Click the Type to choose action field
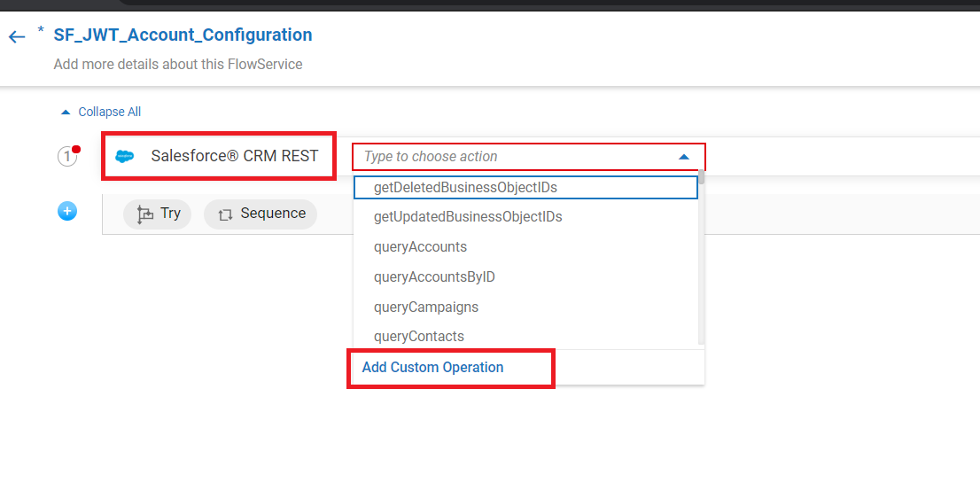The image size is (980, 498). coord(514,157)
